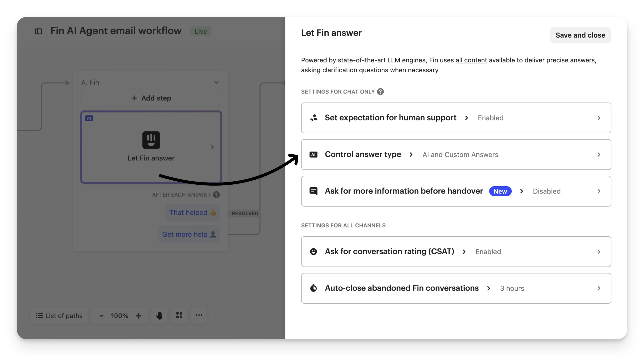Click the timer icon in Auto-close row

click(313, 288)
